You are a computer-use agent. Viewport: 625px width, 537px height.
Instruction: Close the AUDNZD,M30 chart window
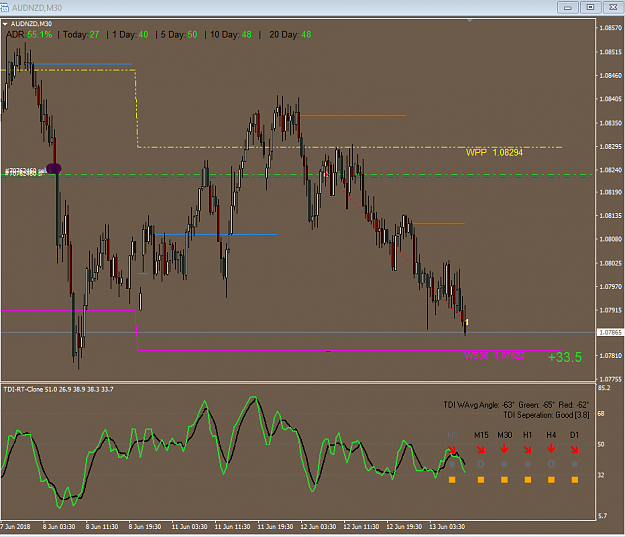click(613, 7)
